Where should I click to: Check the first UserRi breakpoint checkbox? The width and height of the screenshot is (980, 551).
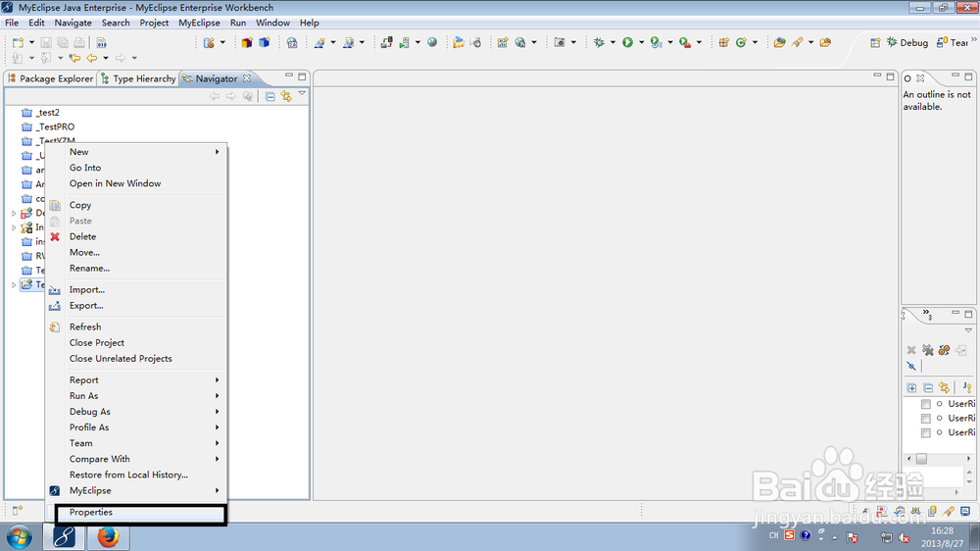(x=926, y=404)
